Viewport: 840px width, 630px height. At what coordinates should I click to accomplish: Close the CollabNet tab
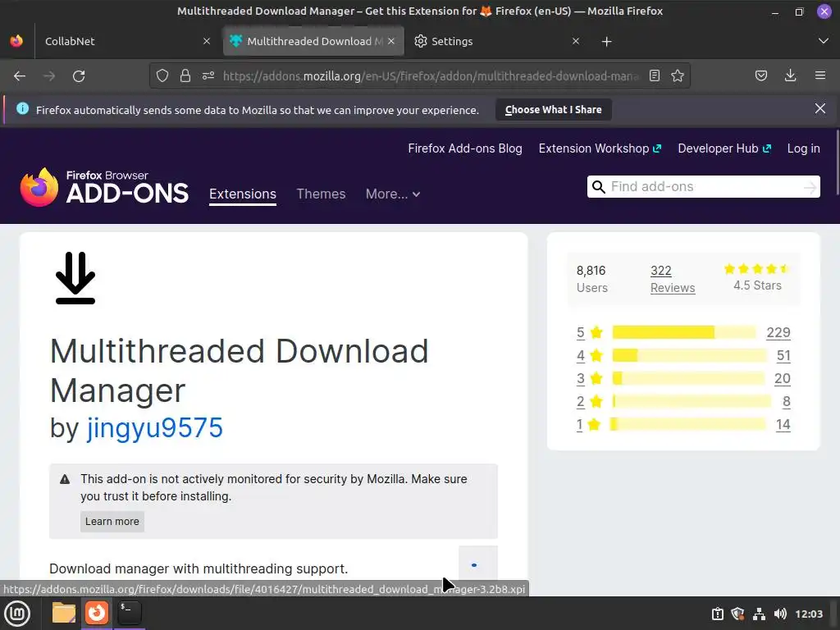207,41
